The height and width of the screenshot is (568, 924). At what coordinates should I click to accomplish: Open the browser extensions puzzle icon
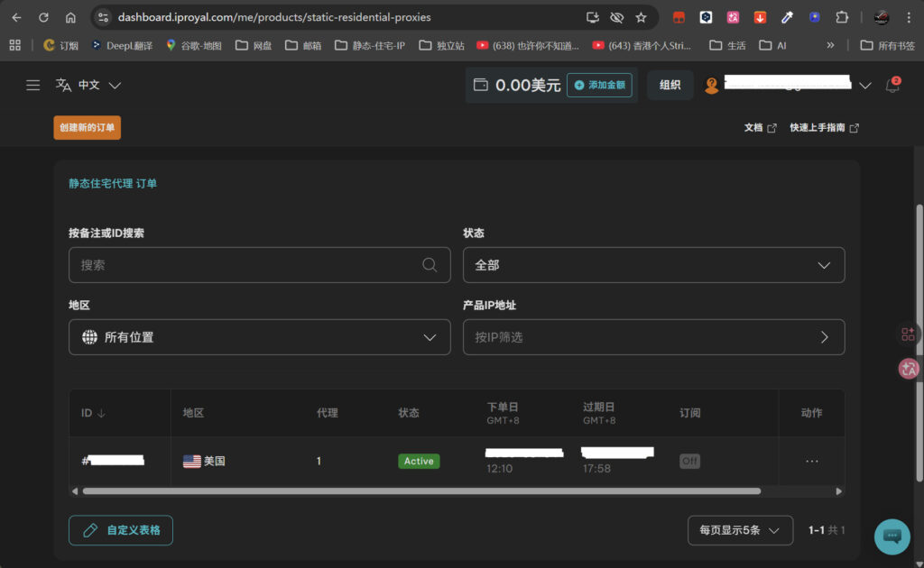coord(841,17)
